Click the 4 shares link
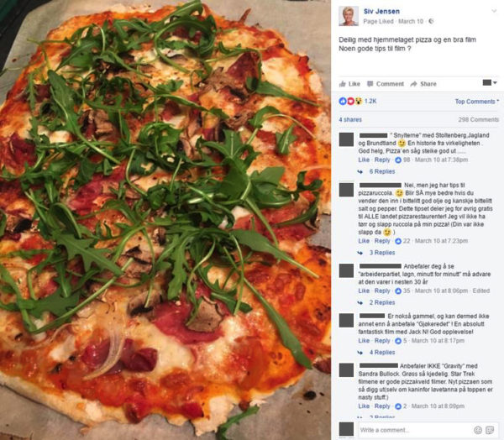 pyautogui.click(x=350, y=119)
